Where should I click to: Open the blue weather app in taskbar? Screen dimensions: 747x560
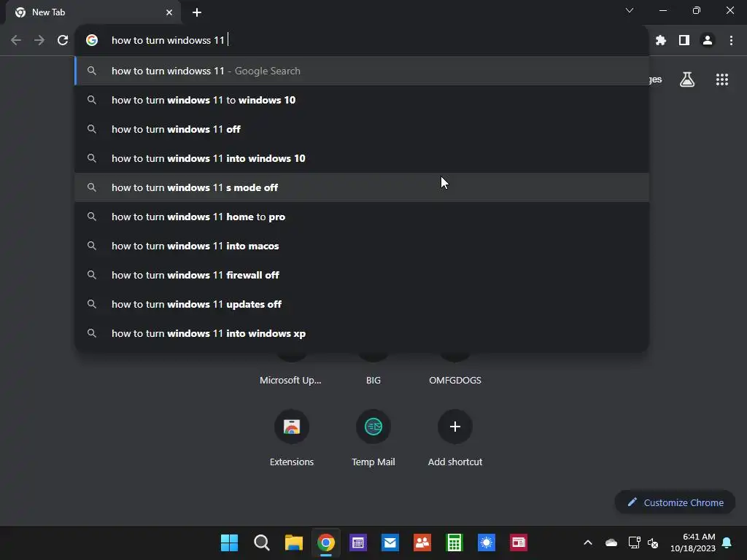tap(487, 542)
